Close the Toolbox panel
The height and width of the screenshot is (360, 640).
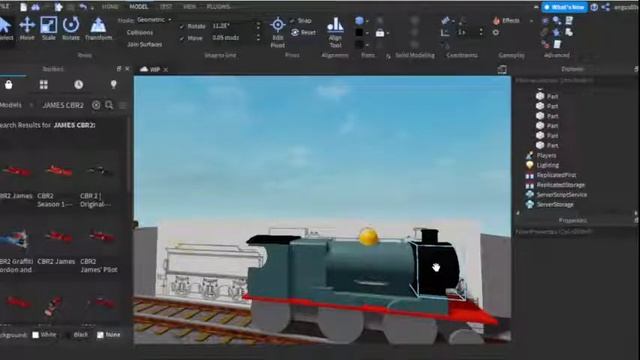(x=127, y=69)
